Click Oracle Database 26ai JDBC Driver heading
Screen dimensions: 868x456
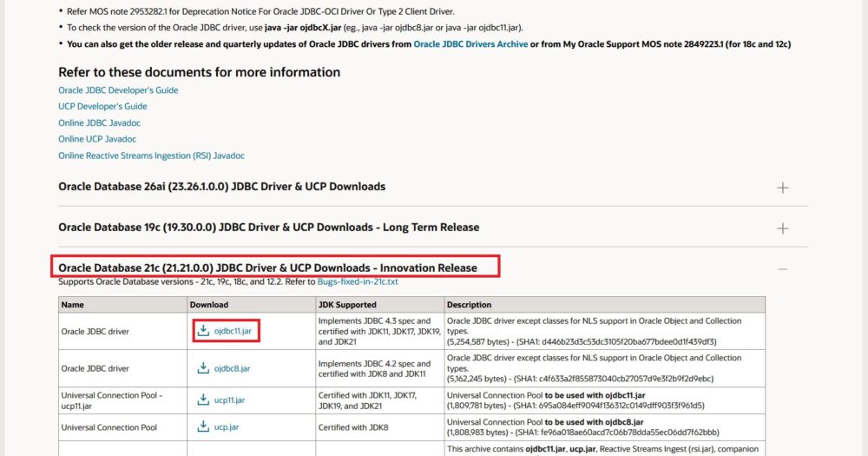click(221, 187)
